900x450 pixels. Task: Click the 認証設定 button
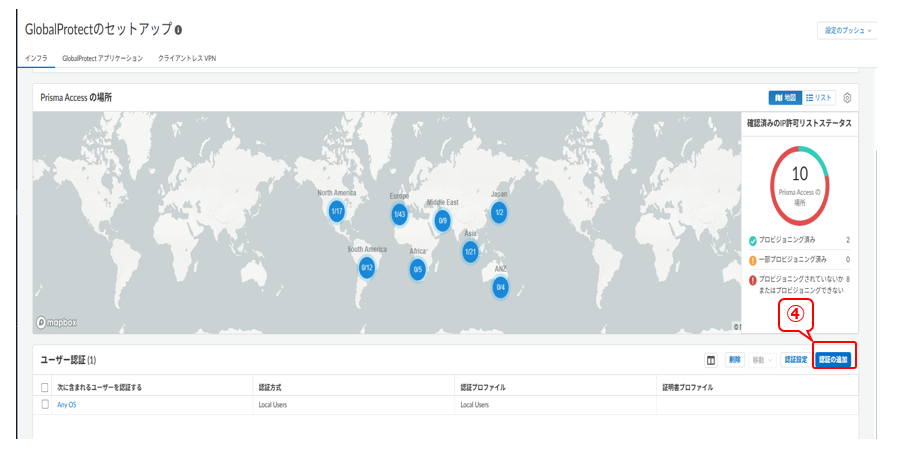point(796,360)
